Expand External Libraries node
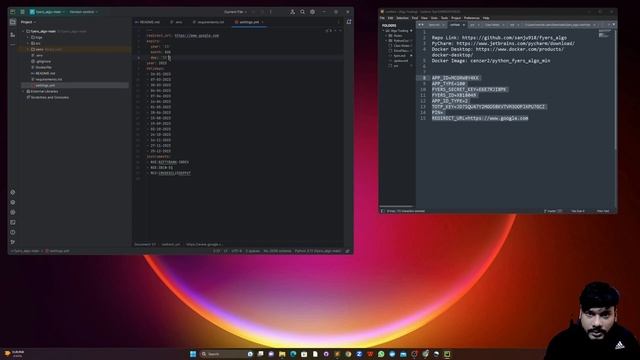This screenshot has height=360, width=640. 23,91
